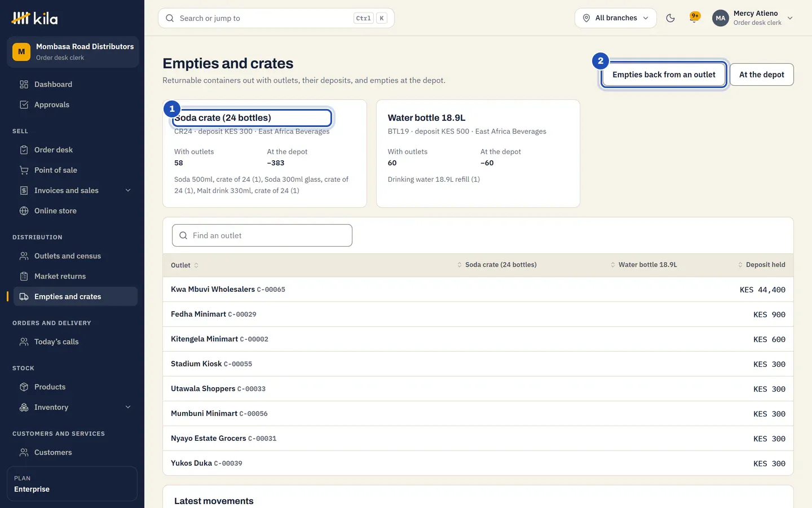Navigate to Products section
This screenshot has height=508, width=812.
[x=76, y=387]
